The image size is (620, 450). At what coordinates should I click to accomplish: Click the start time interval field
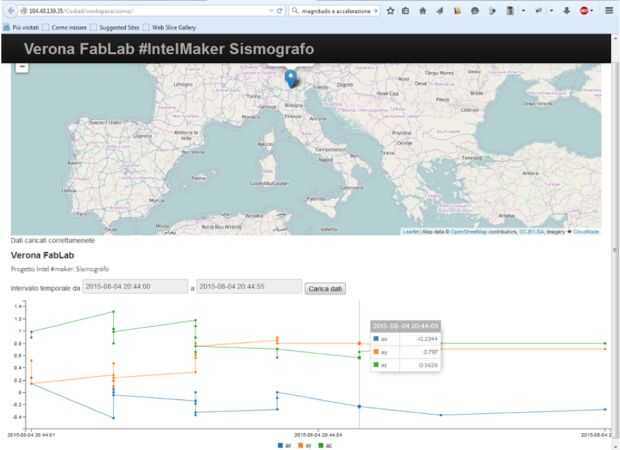pyautogui.click(x=135, y=286)
